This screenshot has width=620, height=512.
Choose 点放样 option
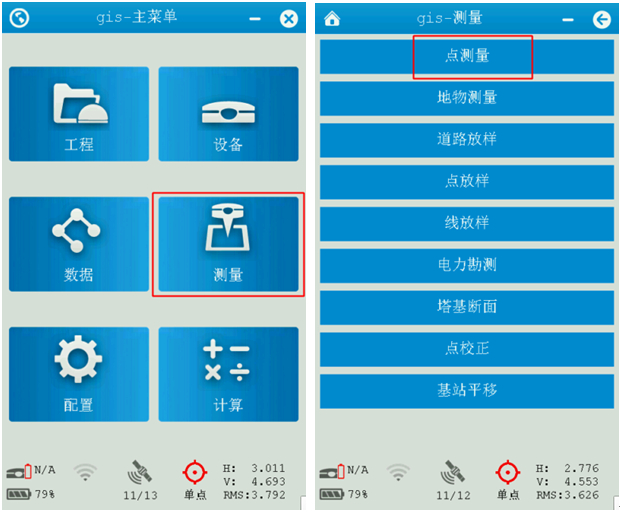467,182
